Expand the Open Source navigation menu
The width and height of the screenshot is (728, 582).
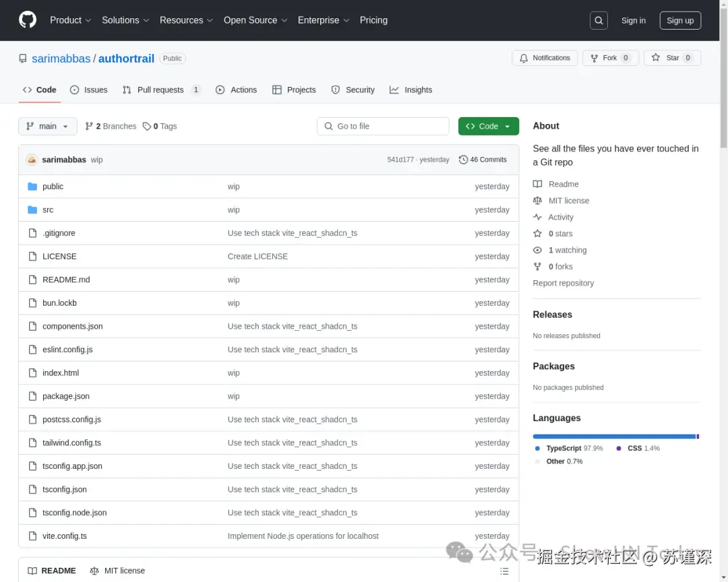click(255, 20)
